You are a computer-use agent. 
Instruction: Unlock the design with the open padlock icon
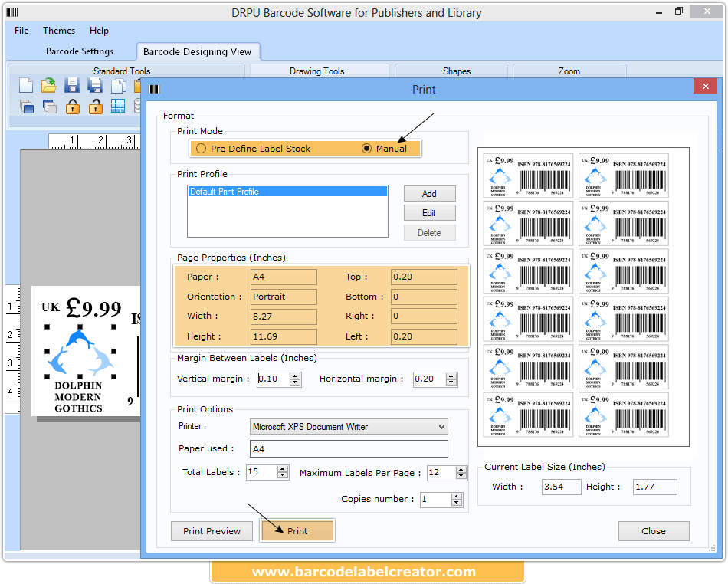pos(95,106)
